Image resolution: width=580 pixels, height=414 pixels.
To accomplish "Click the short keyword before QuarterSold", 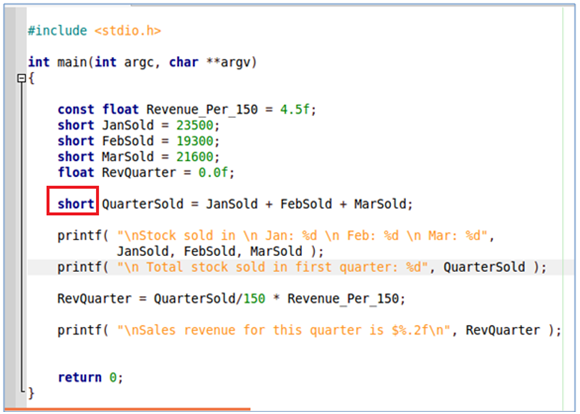I will click(x=76, y=204).
